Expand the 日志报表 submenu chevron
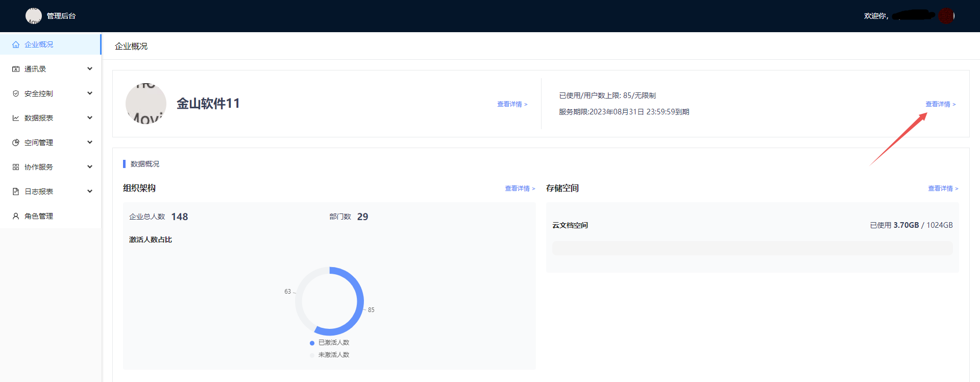Screen dimensions: 980x382 (x=90, y=192)
